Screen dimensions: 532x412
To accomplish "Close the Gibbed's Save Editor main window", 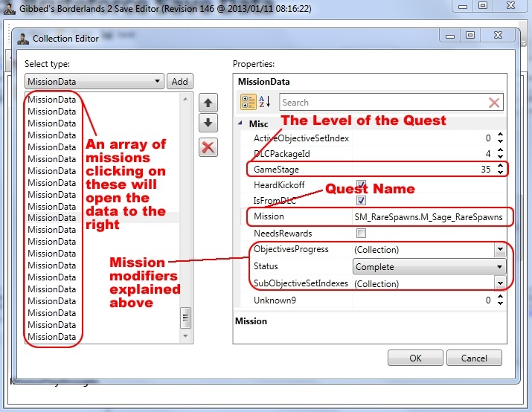I will click(510, 5).
